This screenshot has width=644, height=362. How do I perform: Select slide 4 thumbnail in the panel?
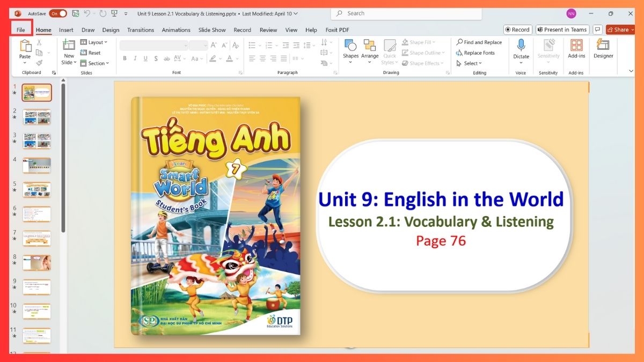pyautogui.click(x=36, y=165)
